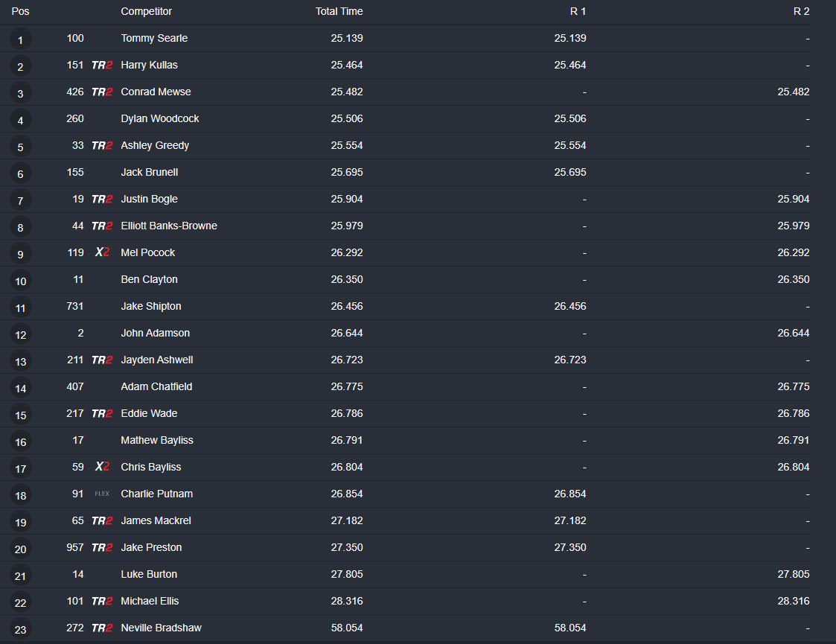Screen dimensions: 836x644
Task: Click the R 2 column header
Action: pos(801,12)
